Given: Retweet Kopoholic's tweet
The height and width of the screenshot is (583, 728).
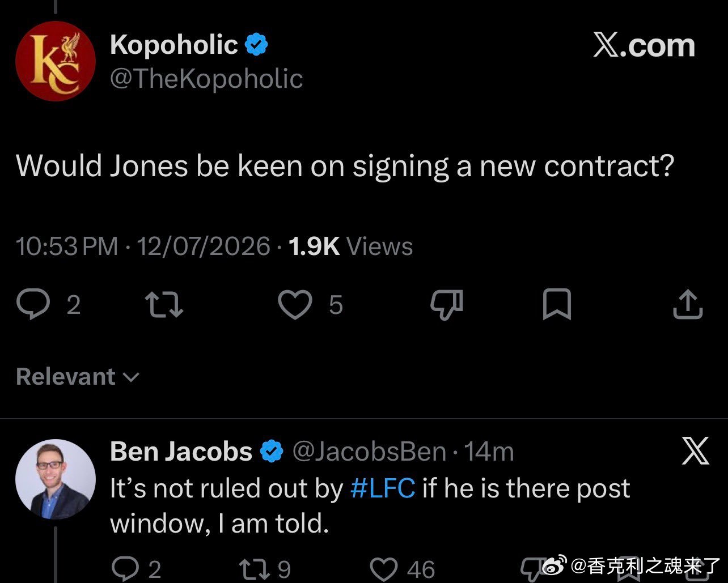Looking at the screenshot, I should point(164,305).
